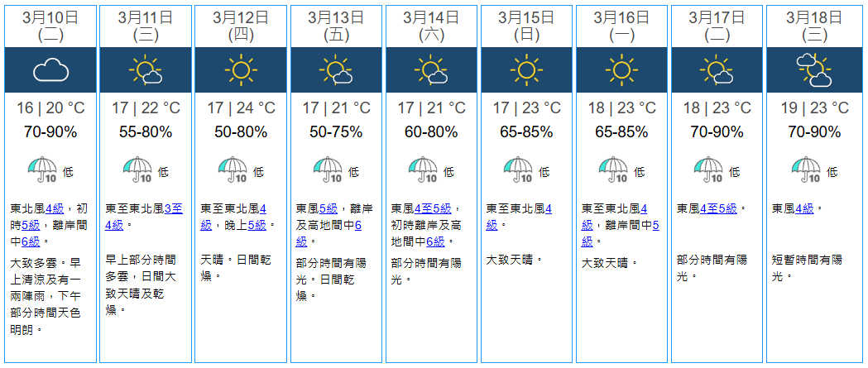Click the sun-and-cloud icon for March 11

tap(146, 70)
